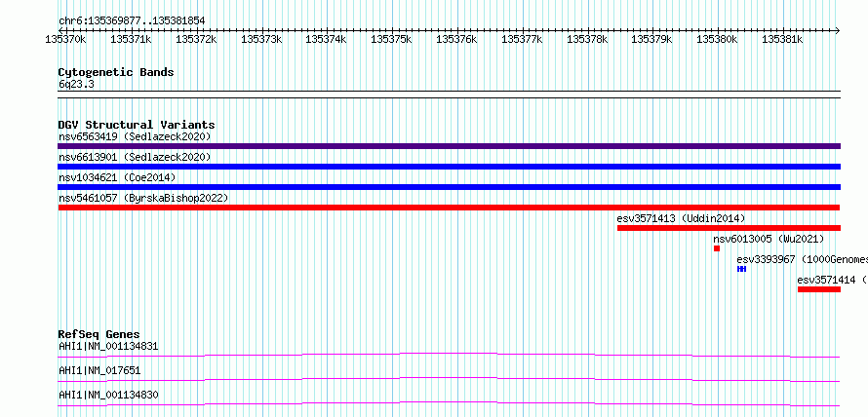
Task: Click the small red nsv6013005 variant marker
Action: [717, 248]
